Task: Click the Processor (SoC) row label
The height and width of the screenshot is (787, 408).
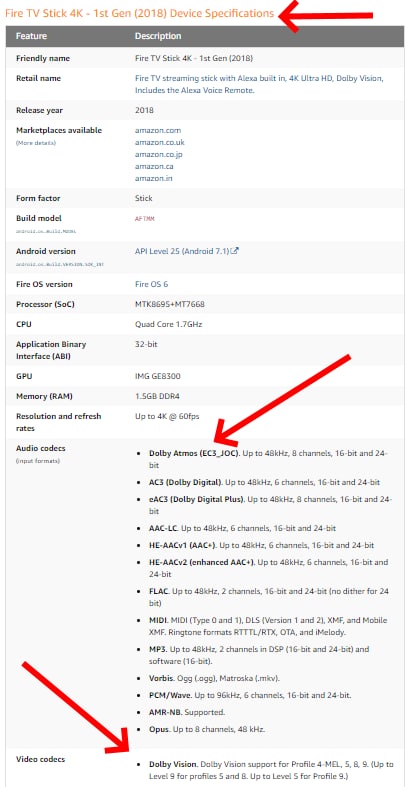Action: (46, 304)
